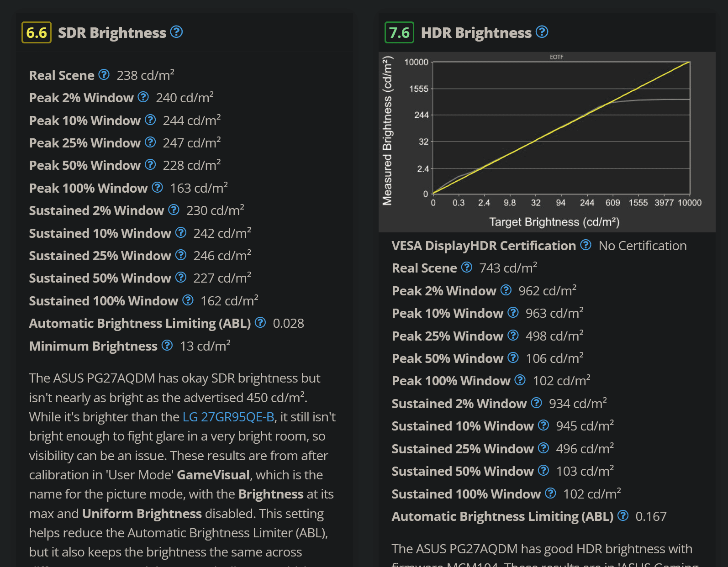728x567 pixels.
Task: Click the HDR Real Scene label
Action: (x=424, y=268)
